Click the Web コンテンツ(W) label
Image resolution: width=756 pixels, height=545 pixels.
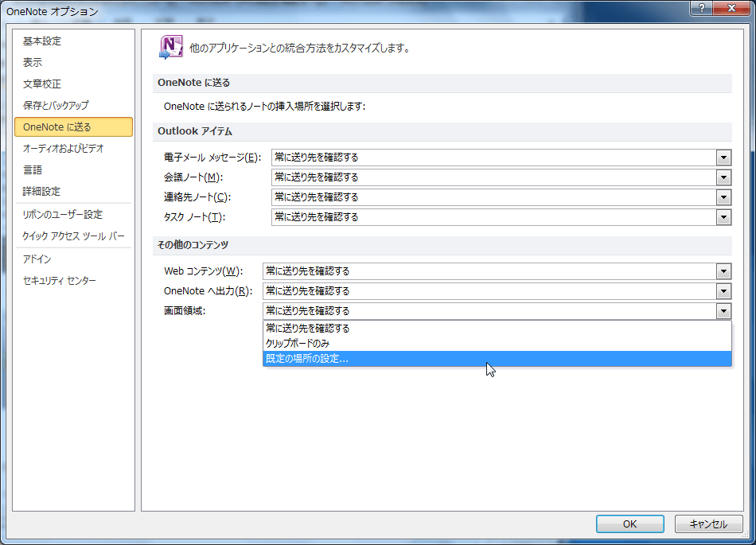[204, 271]
